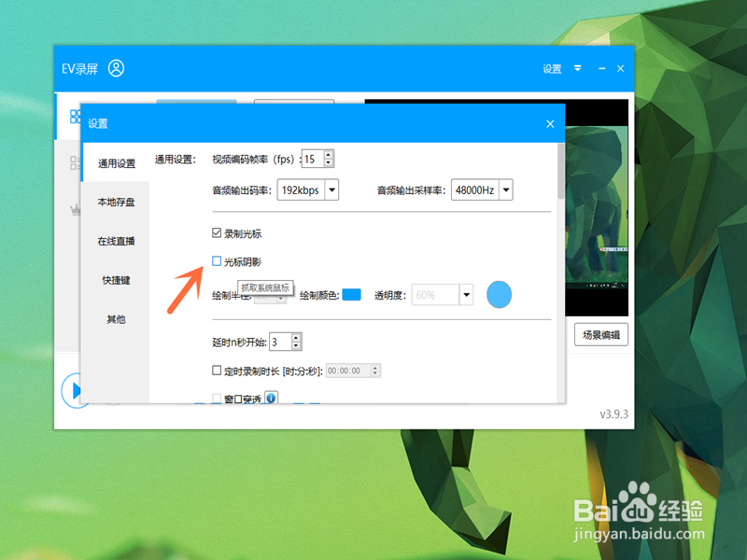
Task: Click the 00:00:00 timed duration field
Action: (x=353, y=371)
